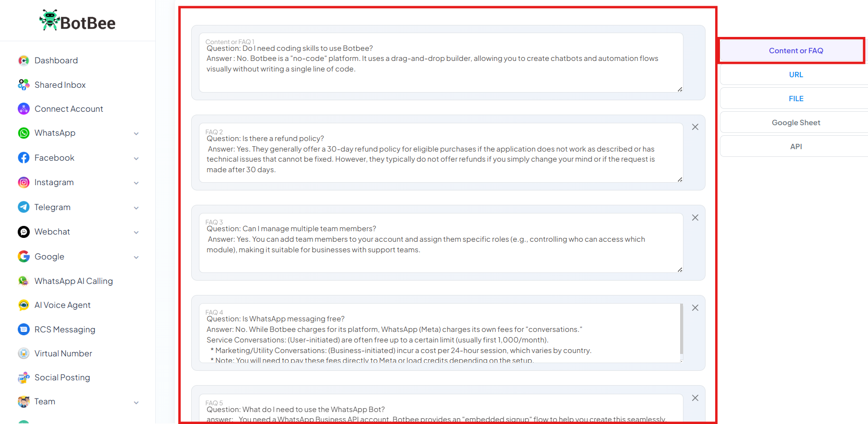This screenshot has width=868, height=424.
Task: Click the Webchat bubble icon
Action: 23,232
